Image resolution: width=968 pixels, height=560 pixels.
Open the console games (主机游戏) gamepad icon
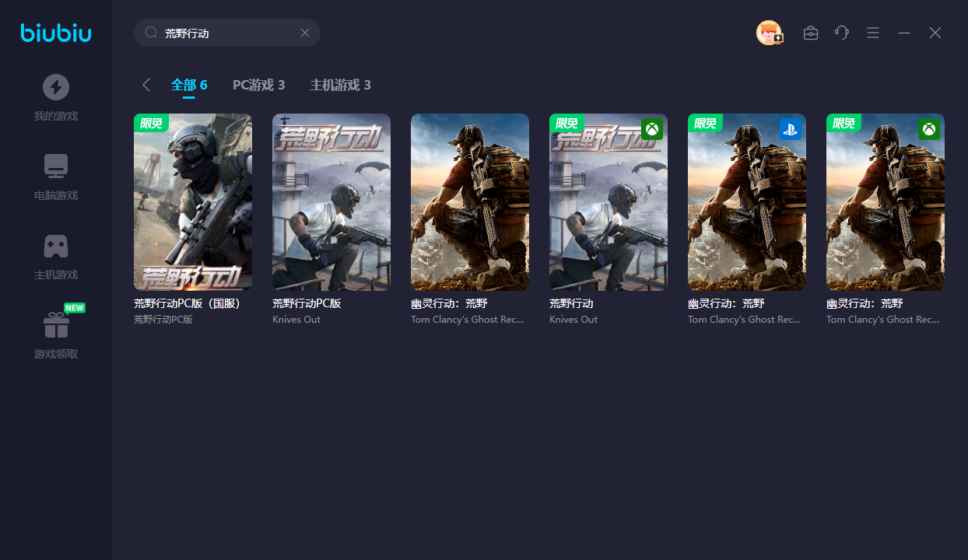pos(55,246)
